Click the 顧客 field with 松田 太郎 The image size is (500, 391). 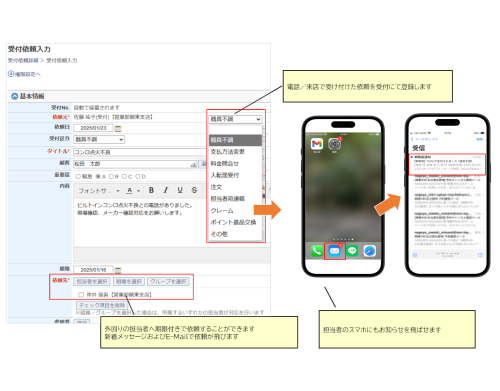135,164
